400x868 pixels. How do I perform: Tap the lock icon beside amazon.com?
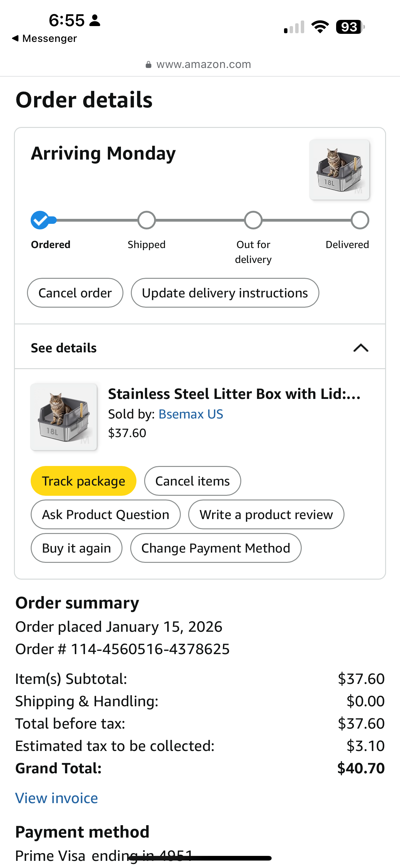click(x=149, y=65)
